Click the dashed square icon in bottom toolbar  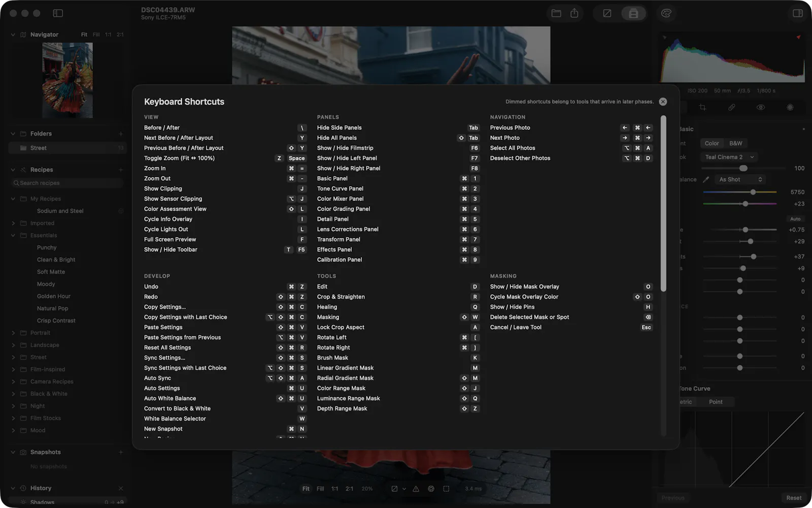446,489
